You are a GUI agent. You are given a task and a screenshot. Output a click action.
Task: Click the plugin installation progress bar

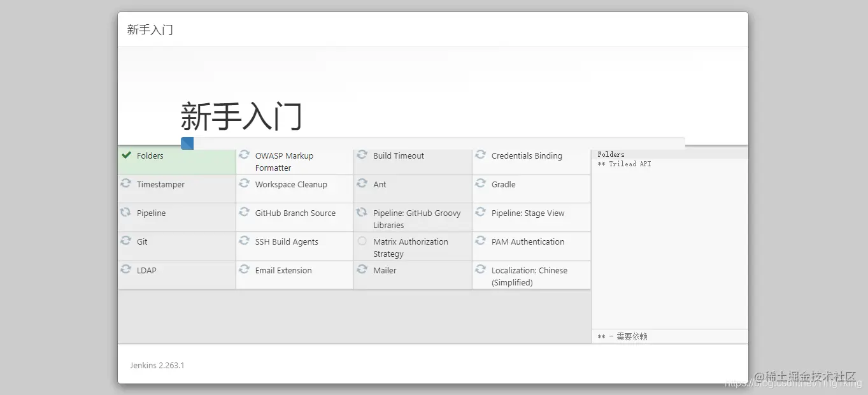point(433,143)
